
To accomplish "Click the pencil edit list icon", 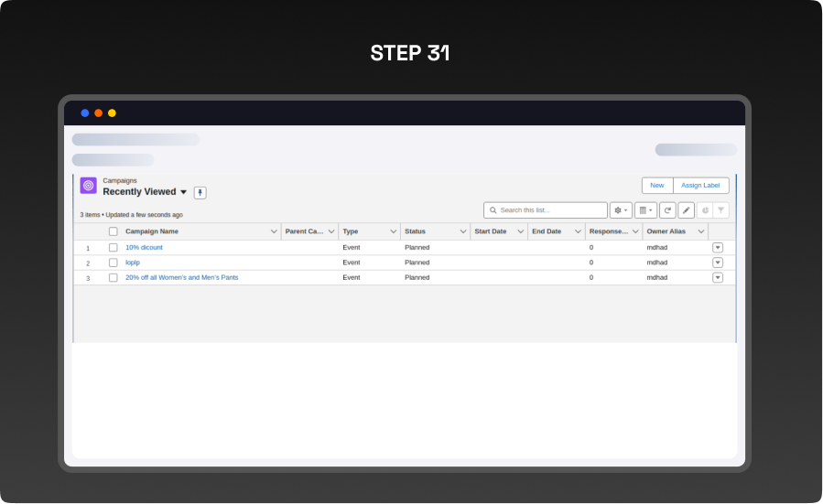I will pyautogui.click(x=686, y=210).
